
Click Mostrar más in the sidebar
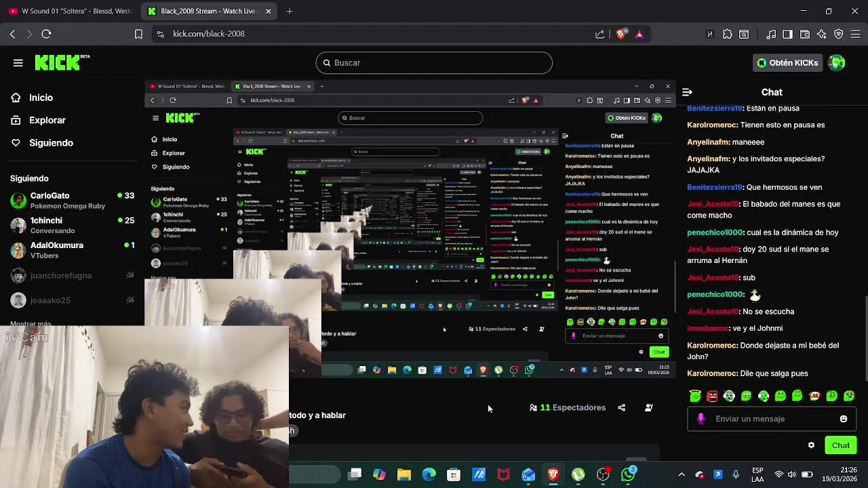point(31,324)
